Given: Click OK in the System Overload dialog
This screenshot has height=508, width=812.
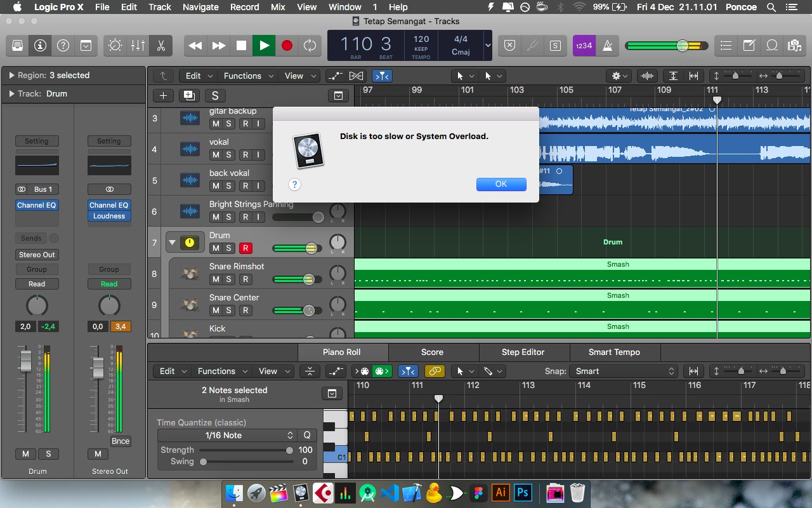Looking at the screenshot, I should pos(501,184).
